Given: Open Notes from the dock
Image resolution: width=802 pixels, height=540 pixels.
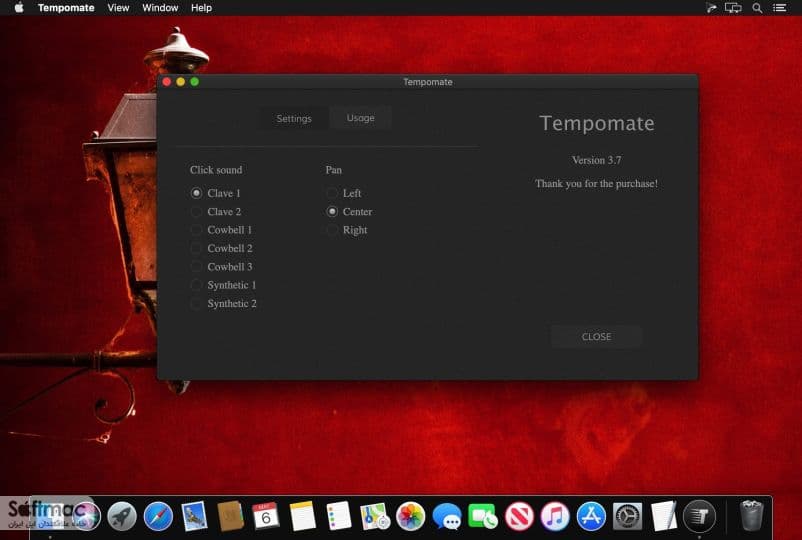Looking at the screenshot, I should 303,516.
